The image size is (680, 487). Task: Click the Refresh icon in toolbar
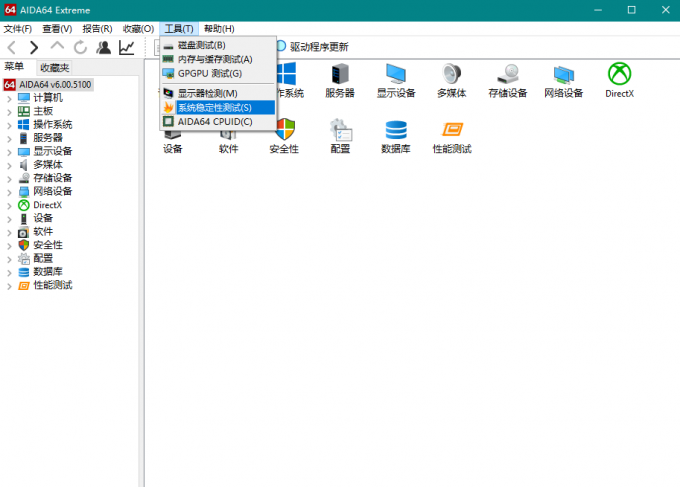click(x=80, y=47)
